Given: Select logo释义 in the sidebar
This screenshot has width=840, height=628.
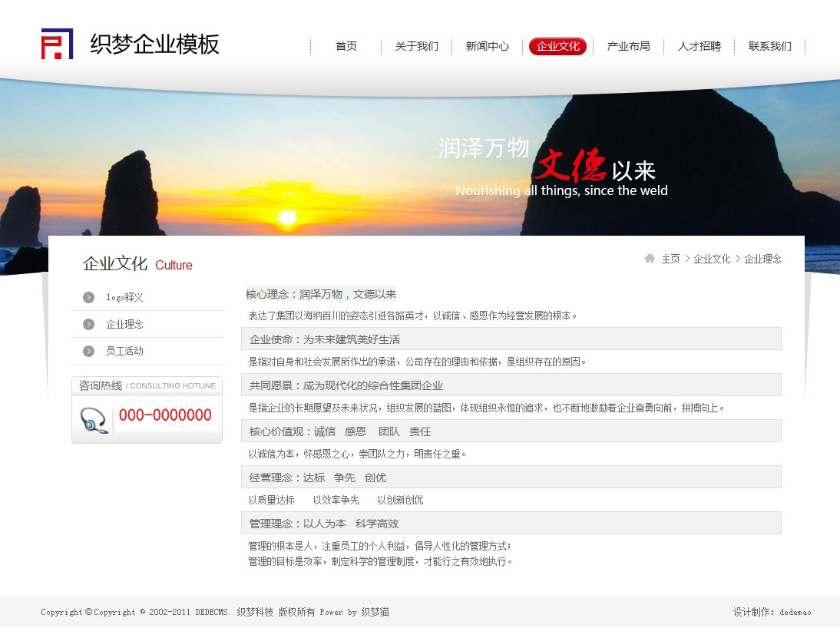Looking at the screenshot, I should click(124, 297).
